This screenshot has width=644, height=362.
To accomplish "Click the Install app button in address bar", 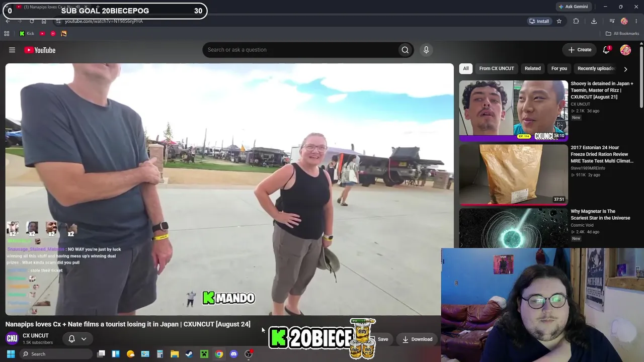I will click(539, 21).
